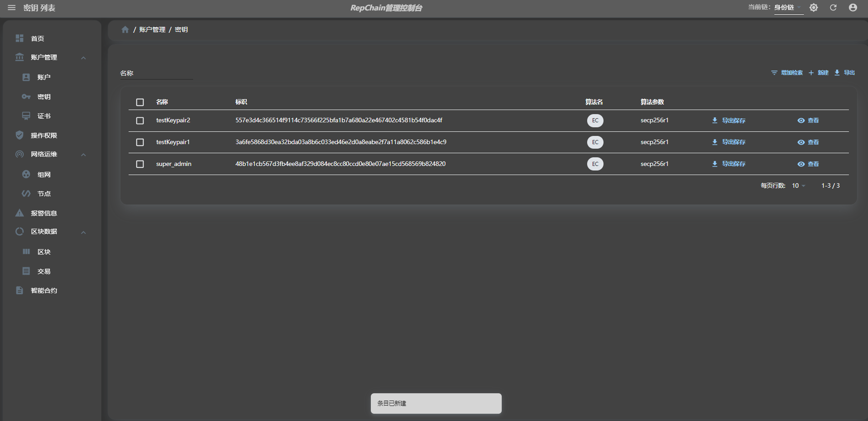Click the 网络运维 network icon
The height and width of the screenshot is (421, 868).
(20, 154)
